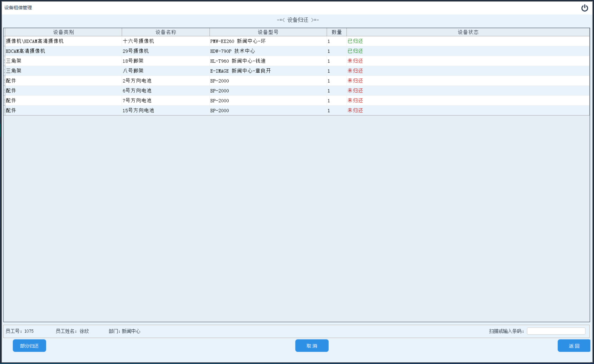Select the 2号方向电池 row
This screenshot has width=594, height=364.
pos(137,81)
